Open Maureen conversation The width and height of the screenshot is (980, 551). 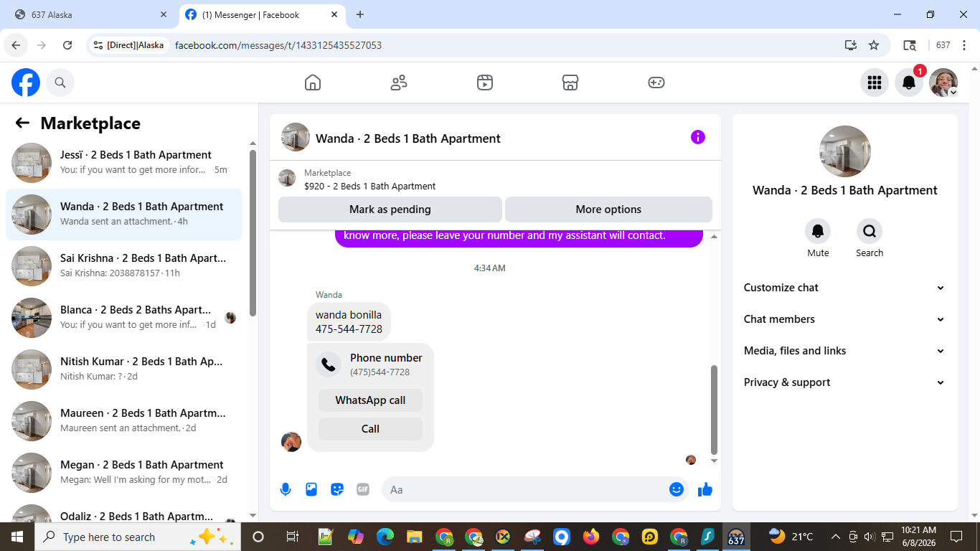pyautogui.click(x=123, y=421)
